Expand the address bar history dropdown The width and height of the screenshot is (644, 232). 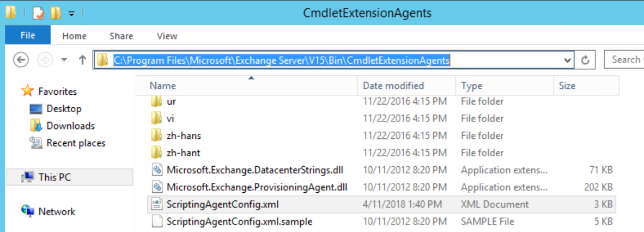coord(568,60)
